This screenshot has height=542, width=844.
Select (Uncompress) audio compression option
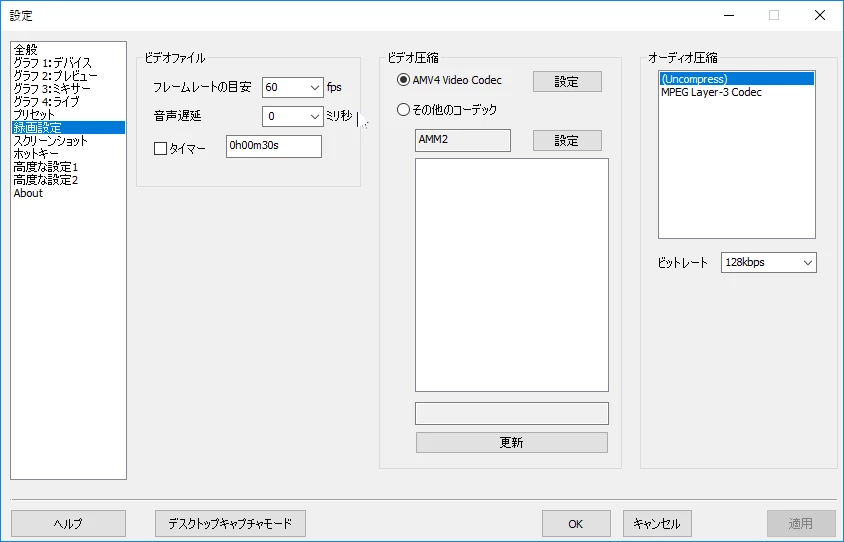[x=737, y=79]
